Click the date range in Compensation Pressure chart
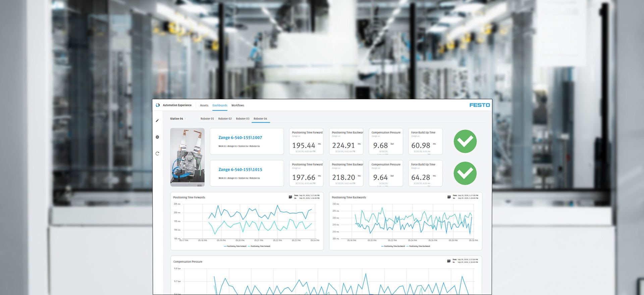The width and height of the screenshot is (644, 295). click(466, 261)
